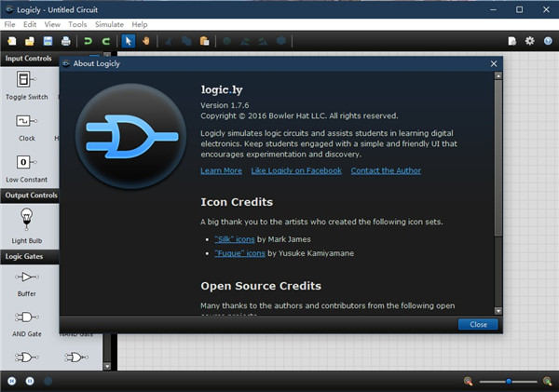The image size is (559, 392).
Task: Click the New Circuit toolbar icon
Action: 12,41
